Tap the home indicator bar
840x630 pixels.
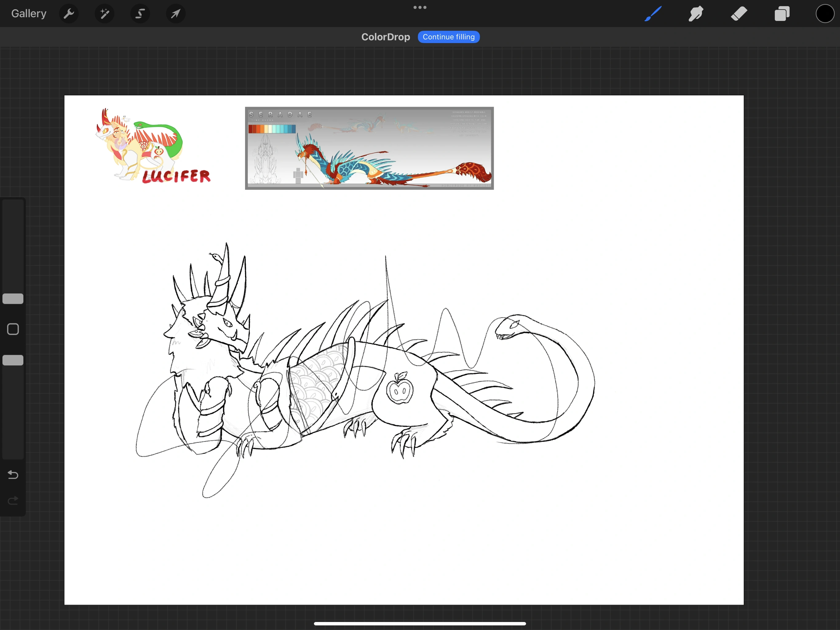pyautogui.click(x=420, y=623)
